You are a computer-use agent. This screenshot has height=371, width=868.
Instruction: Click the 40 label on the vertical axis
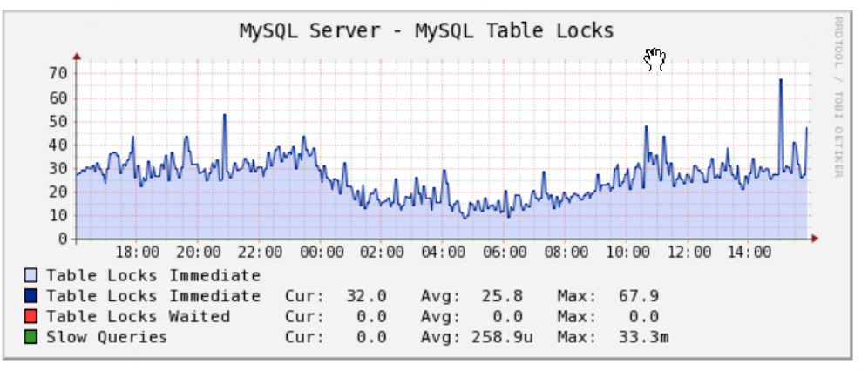coord(58,145)
